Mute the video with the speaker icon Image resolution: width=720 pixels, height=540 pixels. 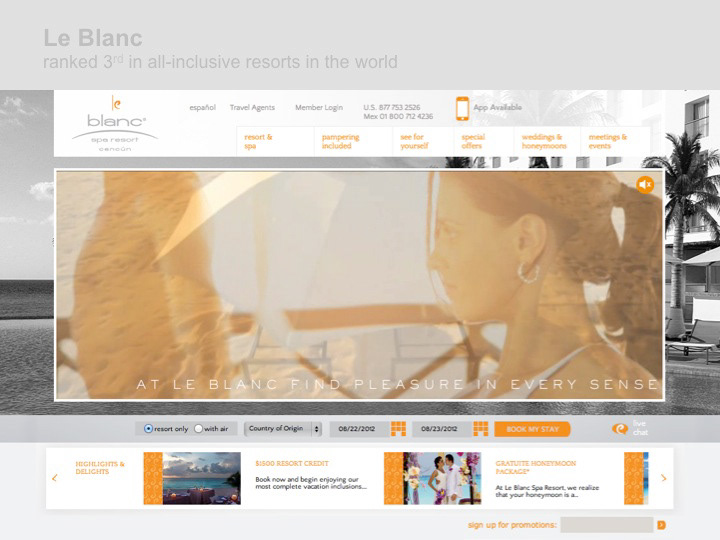click(x=645, y=185)
